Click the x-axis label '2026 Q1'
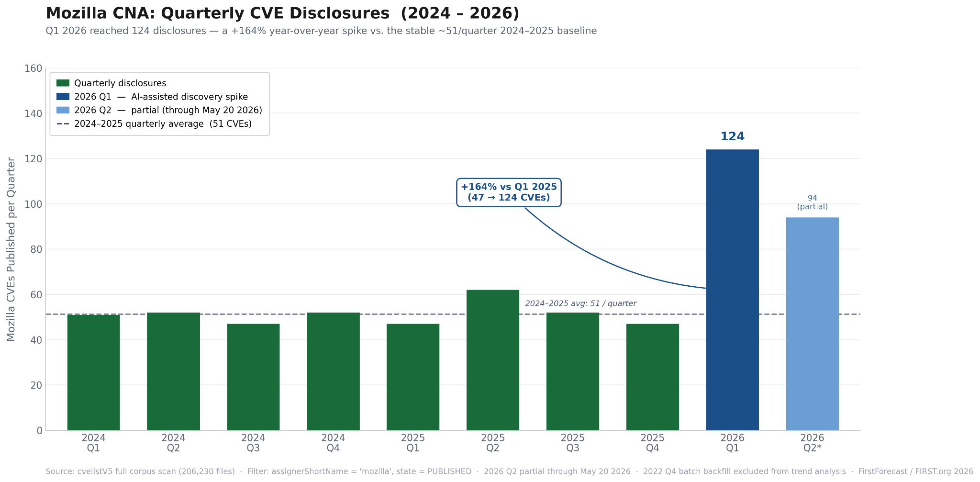The width and height of the screenshot is (980, 482). 733,443
